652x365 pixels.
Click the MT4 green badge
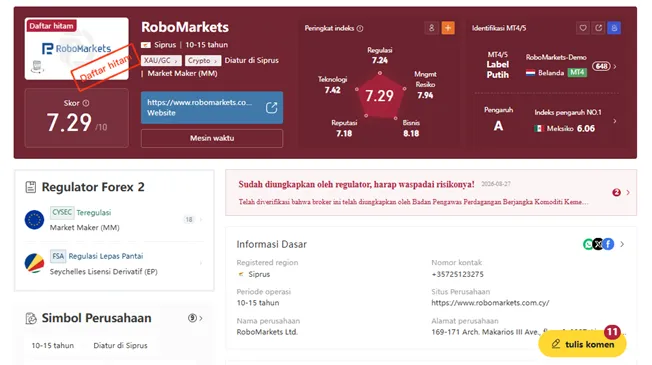tap(577, 72)
